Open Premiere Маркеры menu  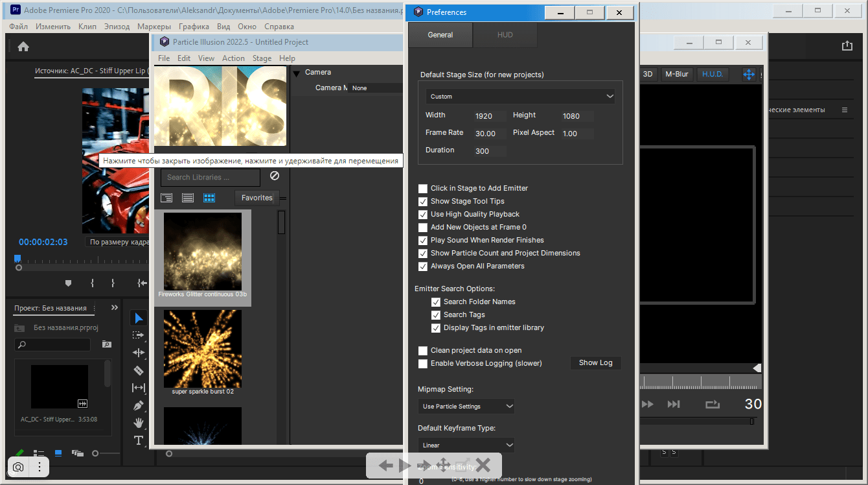[154, 27]
